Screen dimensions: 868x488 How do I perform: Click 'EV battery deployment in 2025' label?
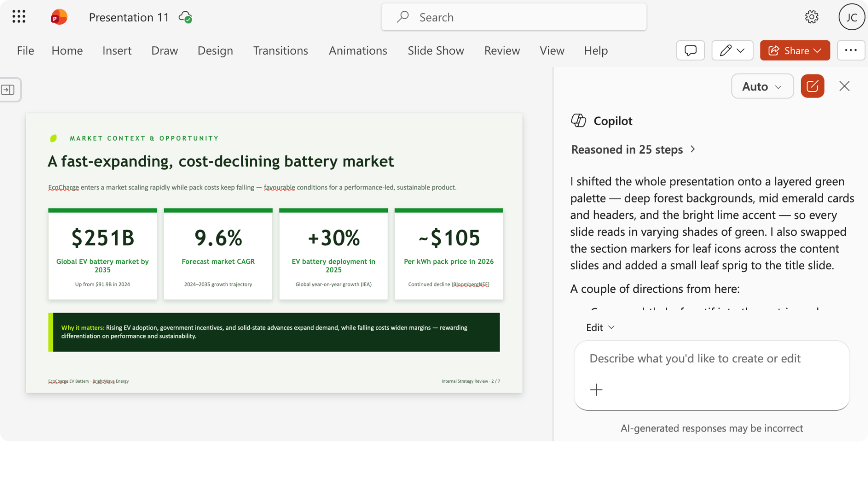pos(334,266)
